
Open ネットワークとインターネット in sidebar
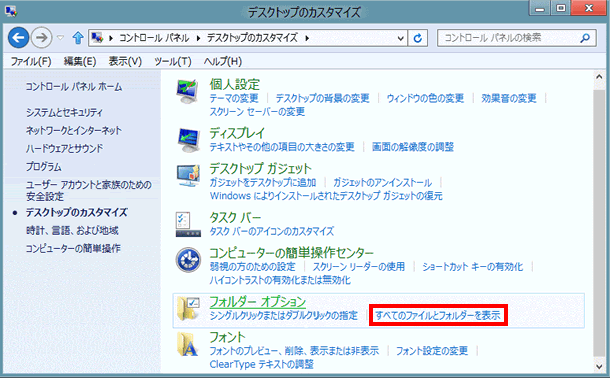point(74,131)
